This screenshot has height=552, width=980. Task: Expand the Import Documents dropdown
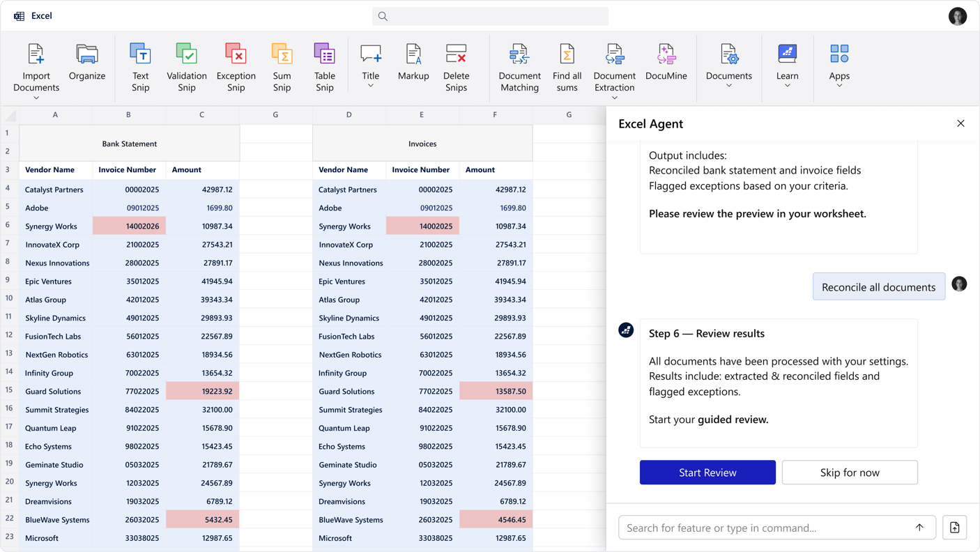(36, 98)
